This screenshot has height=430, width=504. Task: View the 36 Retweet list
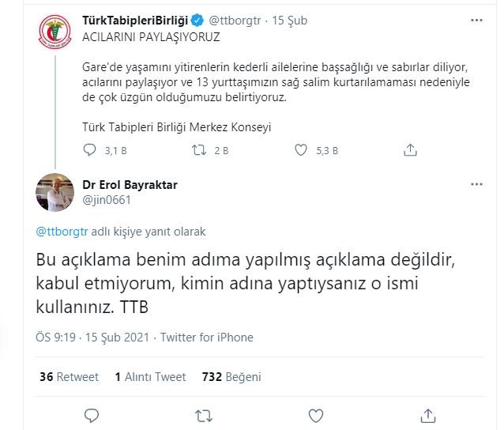click(x=67, y=377)
